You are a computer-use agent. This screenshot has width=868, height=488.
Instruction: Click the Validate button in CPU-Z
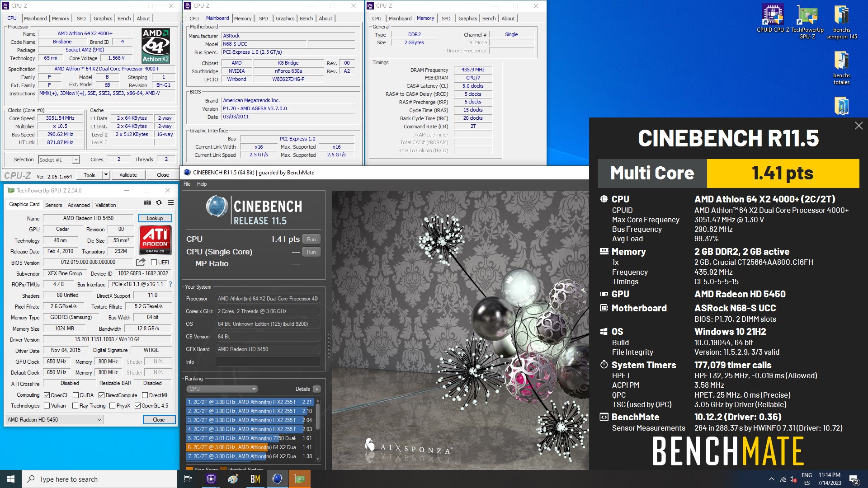click(x=128, y=175)
